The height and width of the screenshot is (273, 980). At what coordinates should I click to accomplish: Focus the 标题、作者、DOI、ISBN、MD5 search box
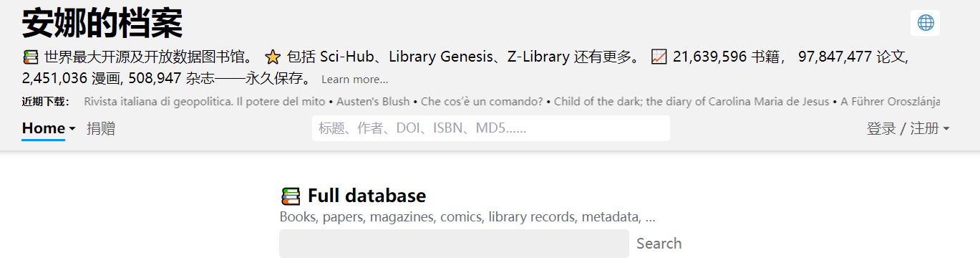click(491, 128)
